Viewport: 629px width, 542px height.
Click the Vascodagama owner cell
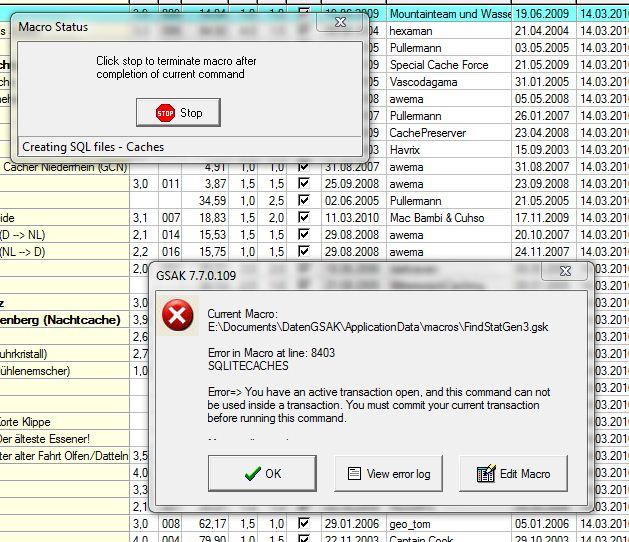click(449, 82)
